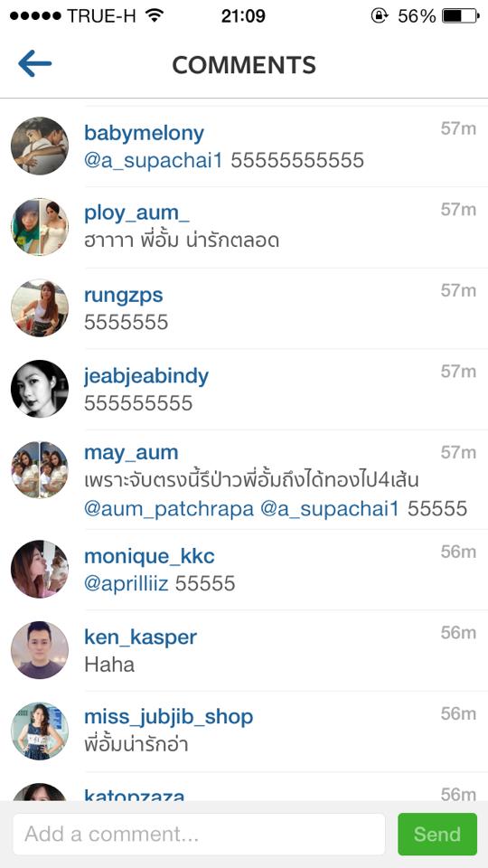
Task: Open the rungzps username link
Action: pos(124,295)
